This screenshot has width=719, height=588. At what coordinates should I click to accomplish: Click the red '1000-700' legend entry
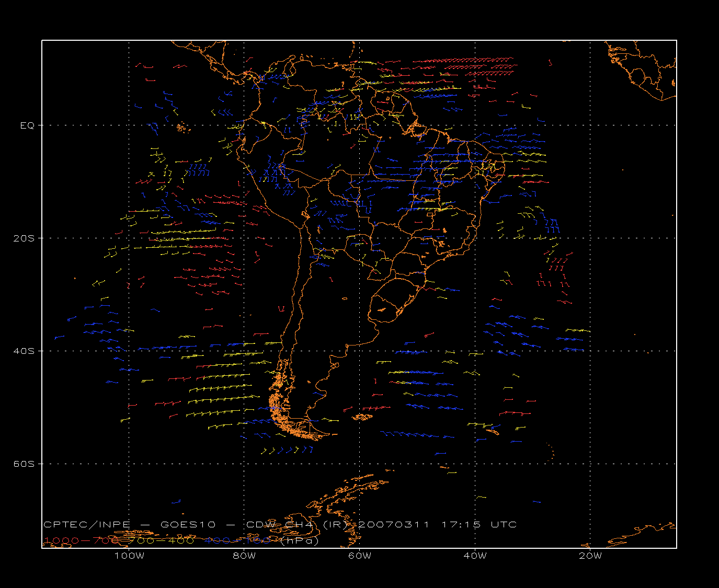tap(81, 540)
